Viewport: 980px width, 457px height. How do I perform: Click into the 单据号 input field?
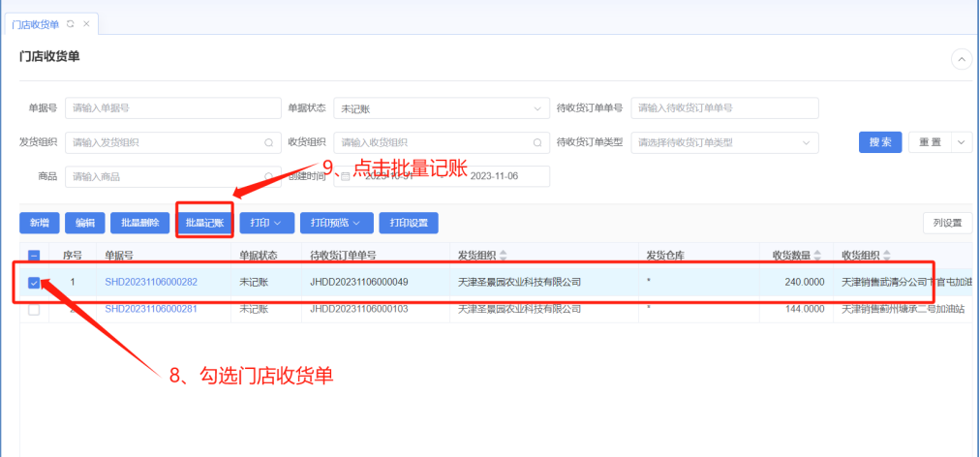171,108
